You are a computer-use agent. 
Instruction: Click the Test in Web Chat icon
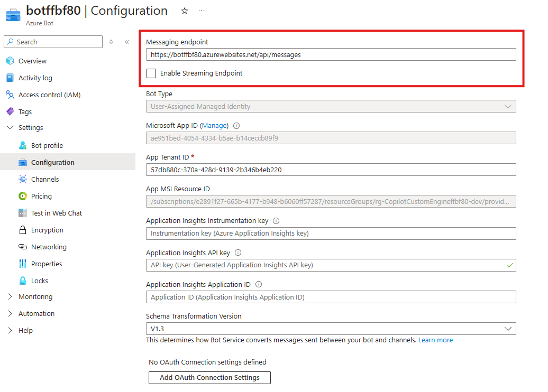tap(23, 213)
